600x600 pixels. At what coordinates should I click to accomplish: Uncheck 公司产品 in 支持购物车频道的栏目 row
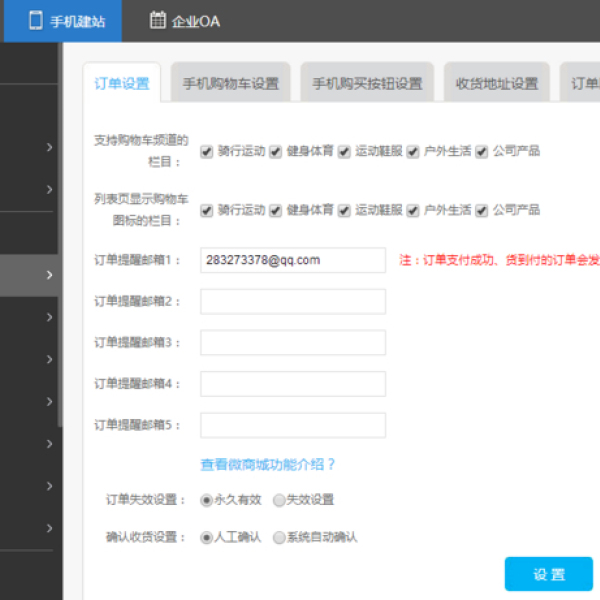point(481,152)
